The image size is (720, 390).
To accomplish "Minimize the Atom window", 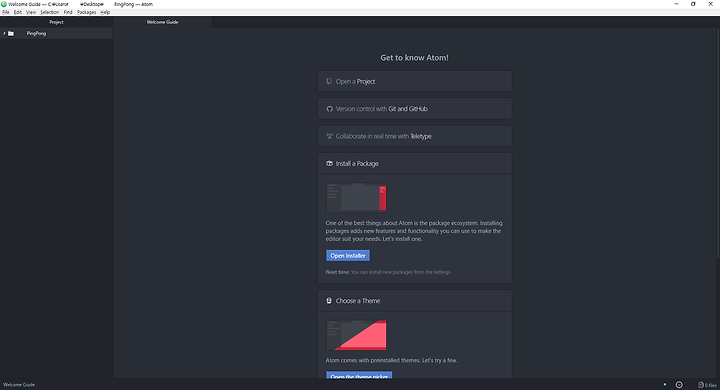I will pos(676,4).
